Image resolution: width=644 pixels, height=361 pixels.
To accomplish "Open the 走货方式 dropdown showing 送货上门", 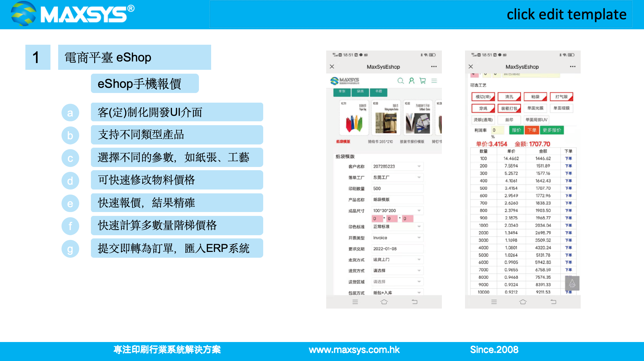I will (397, 260).
